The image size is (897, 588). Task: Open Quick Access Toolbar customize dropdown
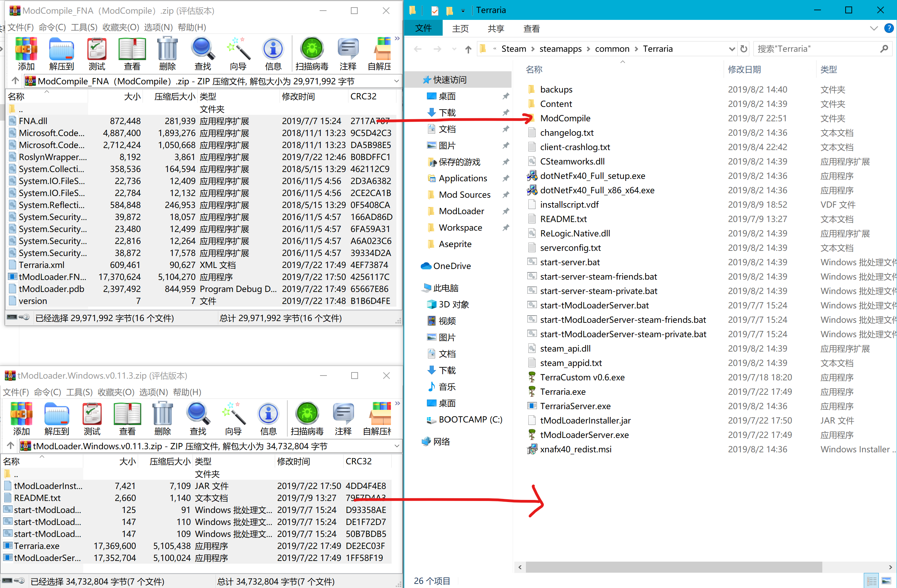click(463, 11)
